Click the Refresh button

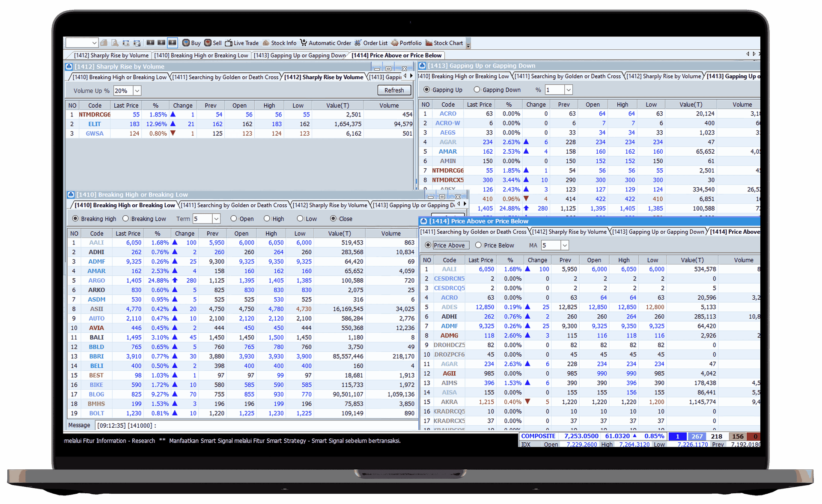pyautogui.click(x=394, y=90)
